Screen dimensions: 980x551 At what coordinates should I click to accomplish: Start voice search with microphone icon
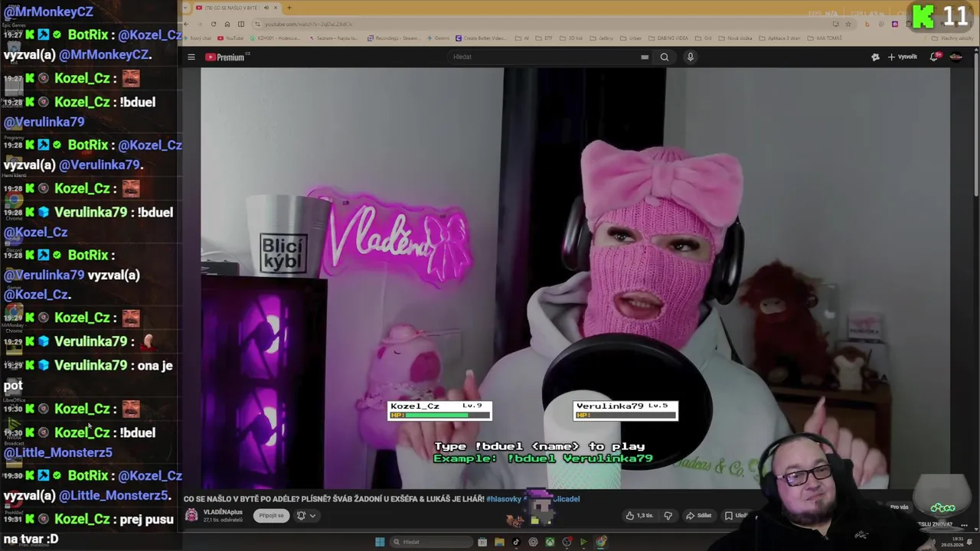point(690,57)
